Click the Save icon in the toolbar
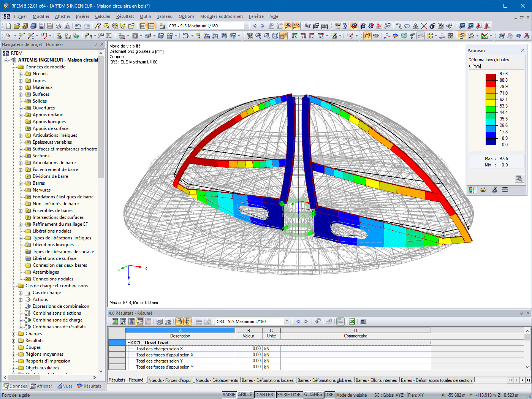 [x=41, y=26]
